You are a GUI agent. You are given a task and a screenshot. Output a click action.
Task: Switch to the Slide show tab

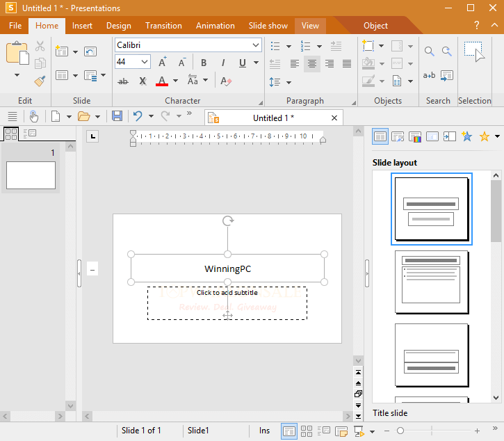268,26
